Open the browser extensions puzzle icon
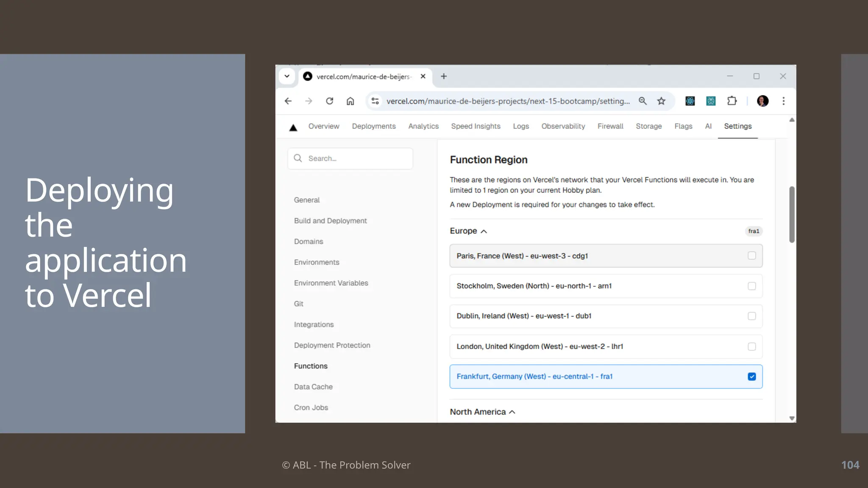Image resolution: width=868 pixels, height=488 pixels. tap(732, 101)
